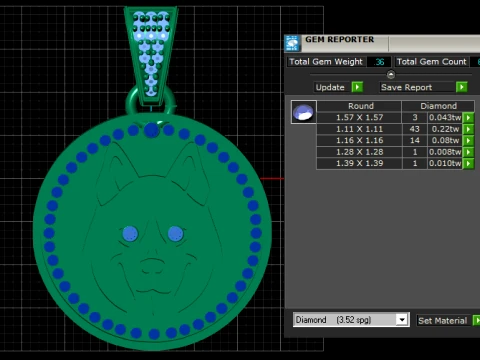Click the Round column header

tap(359, 106)
